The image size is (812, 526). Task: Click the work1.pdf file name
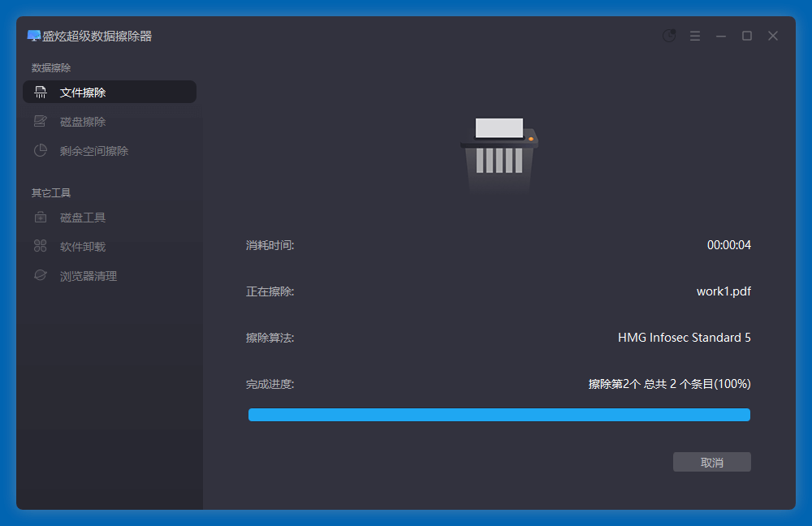(x=723, y=291)
